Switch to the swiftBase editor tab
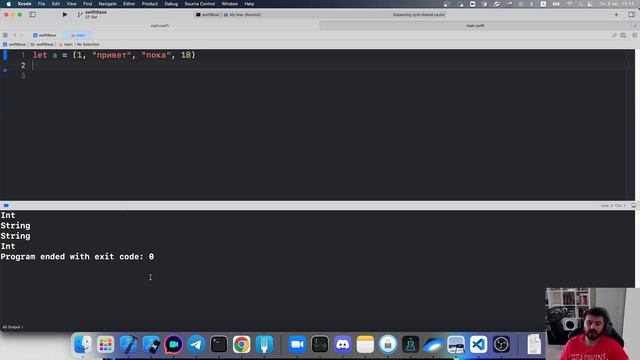Viewport: 640px width, 360px height. pyautogui.click(x=44, y=35)
